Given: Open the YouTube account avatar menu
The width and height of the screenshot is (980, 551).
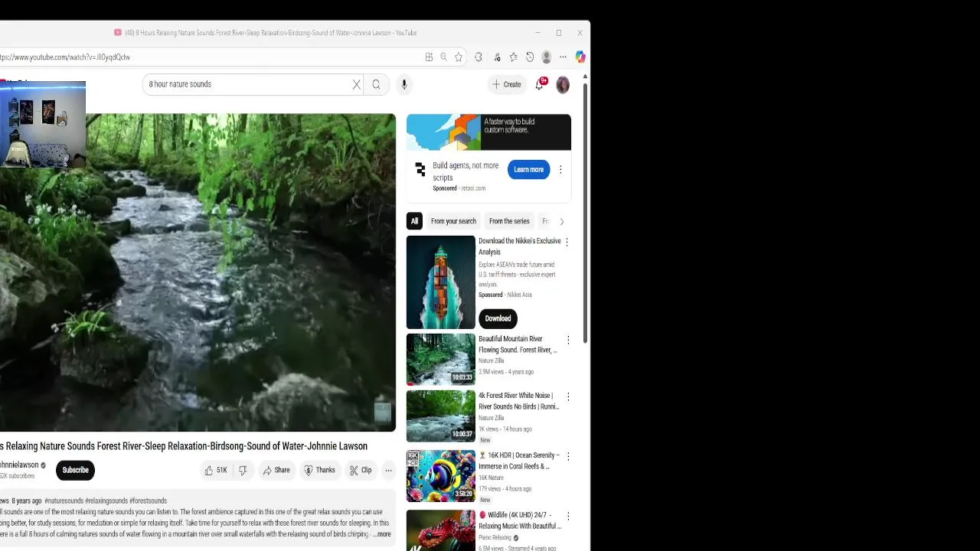Looking at the screenshot, I should [x=563, y=85].
